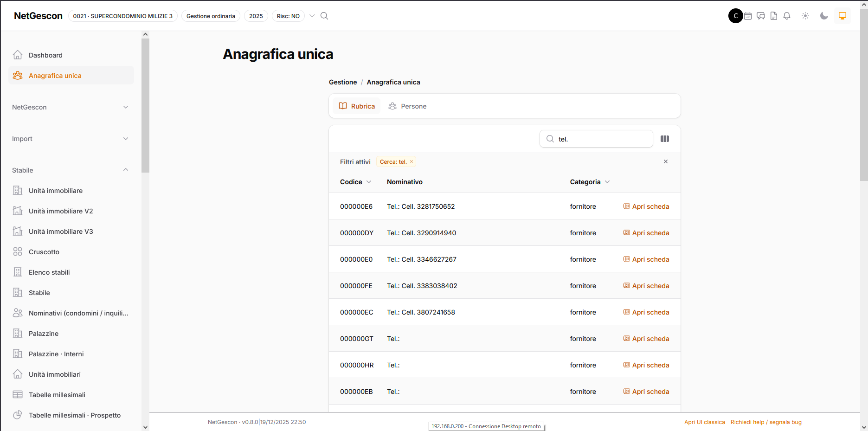Collapse the Stabile sidebar section
The width and height of the screenshot is (868, 431).
point(71,170)
